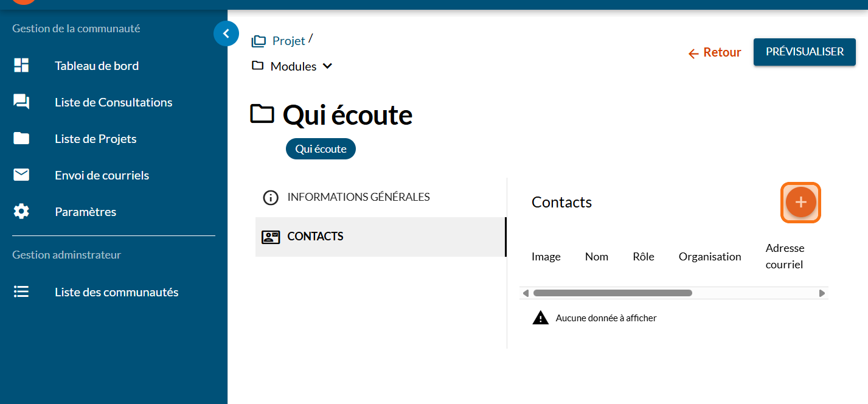Image resolution: width=868 pixels, height=404 pixels.
Task: Click the Liste des communautés list icon
Action: tap(21, 292)
